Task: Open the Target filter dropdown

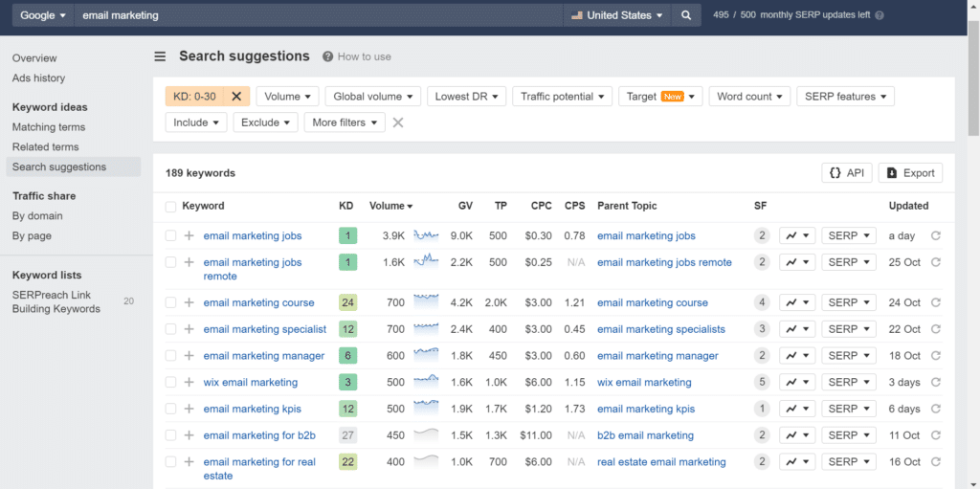Action: click(660, 97)
